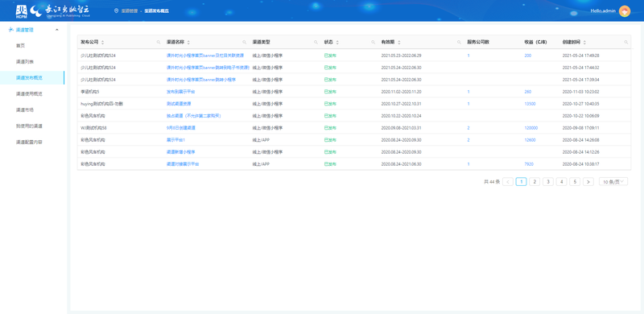Click the search icon in 状态 column header

[x=374, y=43]
